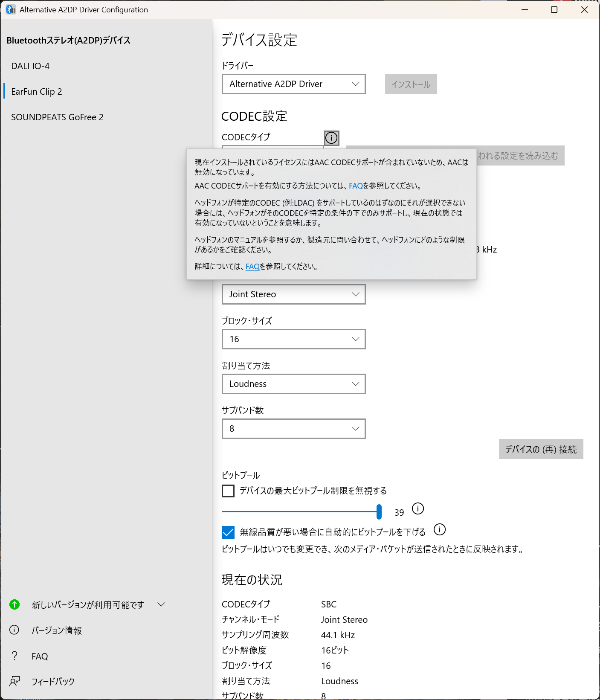The height and width of the screenshot is (700, 600).
Task: Open the サブバンド数 dropdown showing 8
Action: coord(294,429)
